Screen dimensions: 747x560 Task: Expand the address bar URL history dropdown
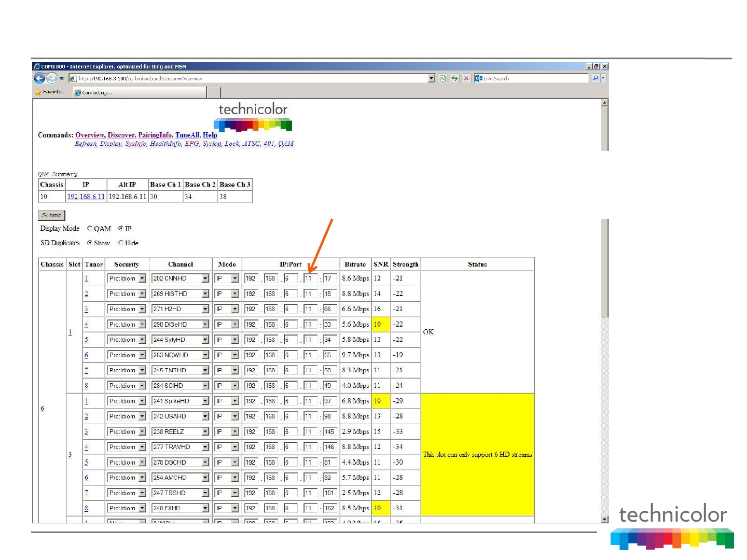tap(432, 78)
